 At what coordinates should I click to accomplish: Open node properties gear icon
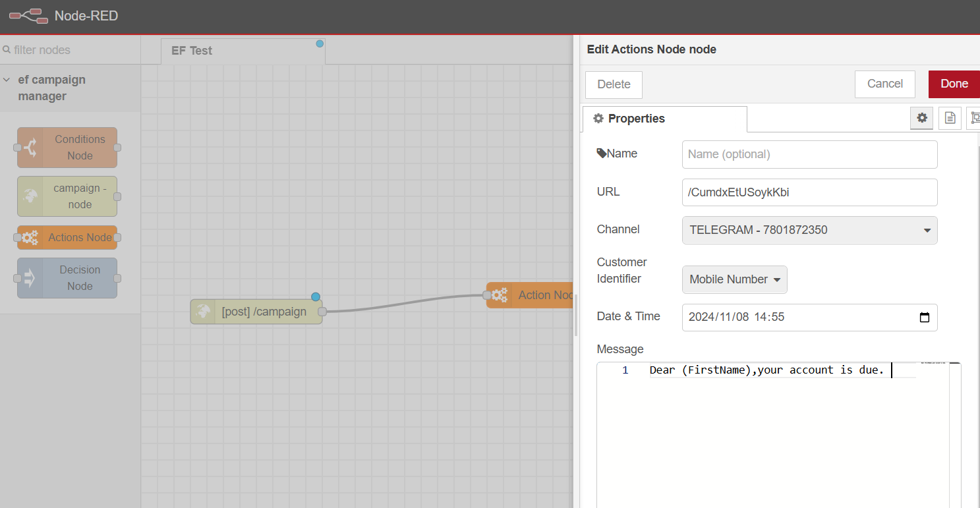(x=922, y=118)
